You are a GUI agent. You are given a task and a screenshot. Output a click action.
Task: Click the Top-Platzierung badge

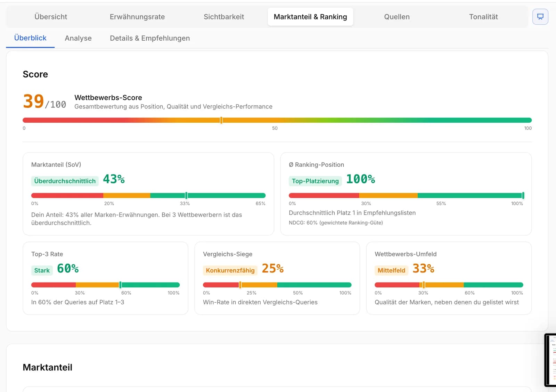[315, 181]
